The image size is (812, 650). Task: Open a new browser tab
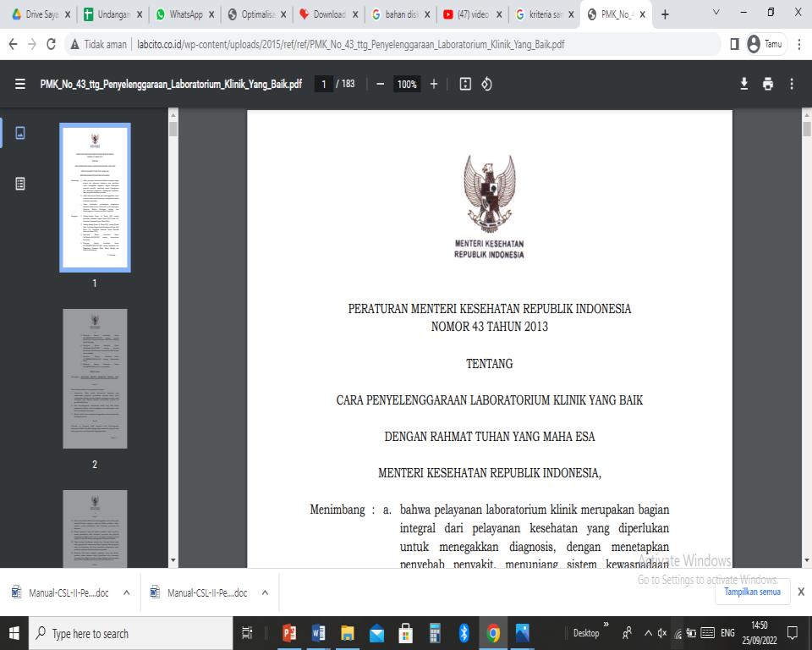coord(665,14)
